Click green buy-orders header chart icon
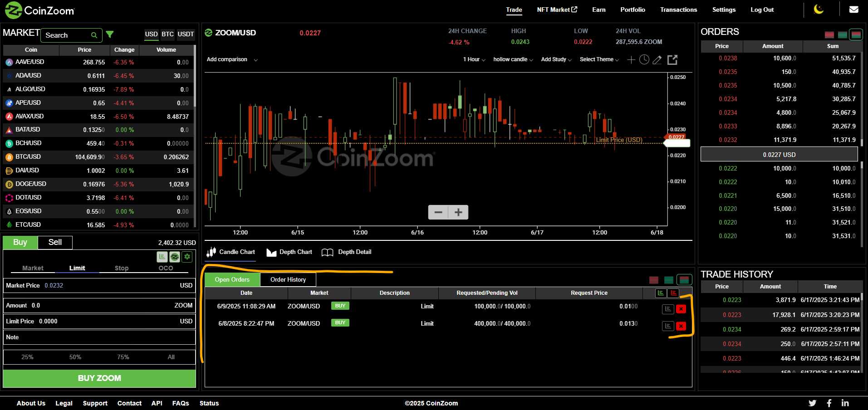 click(661, 293)
